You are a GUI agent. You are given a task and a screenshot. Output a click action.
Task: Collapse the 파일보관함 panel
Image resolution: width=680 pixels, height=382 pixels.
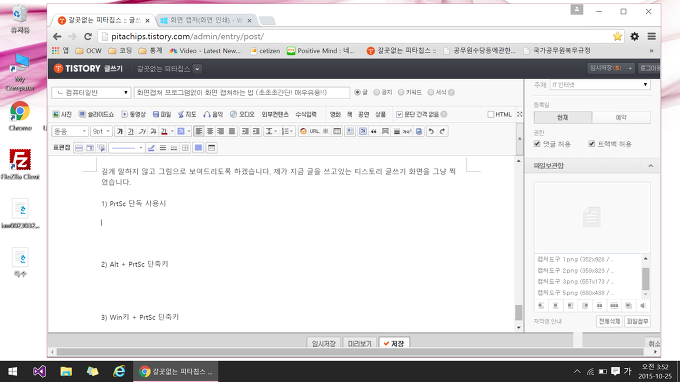[x=651, y=166]
